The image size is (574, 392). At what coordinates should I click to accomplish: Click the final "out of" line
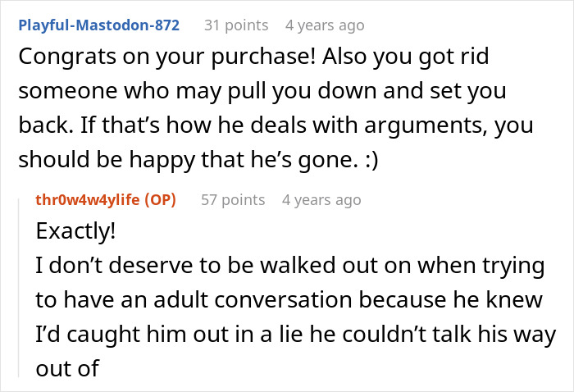point(67,368)
